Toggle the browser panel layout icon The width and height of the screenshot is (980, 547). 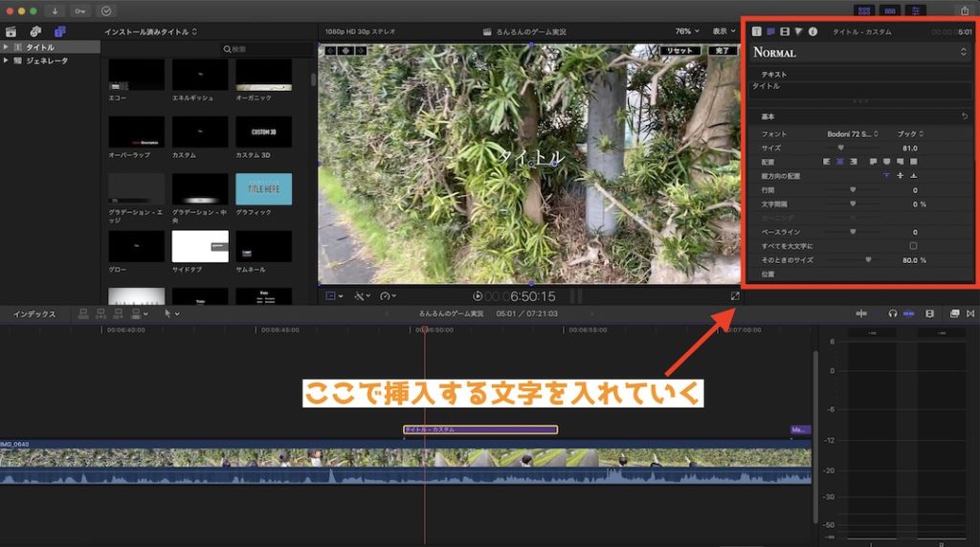[x=864, y=11]
